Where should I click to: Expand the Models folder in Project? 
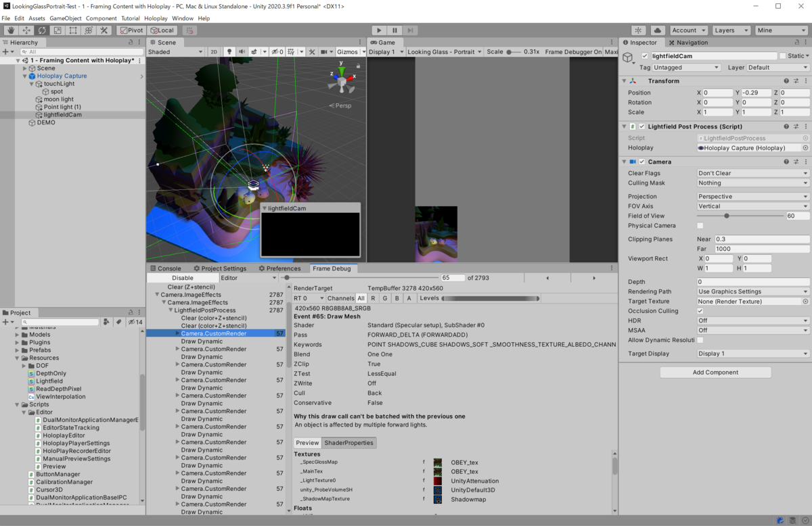click(x=18, y=335)
